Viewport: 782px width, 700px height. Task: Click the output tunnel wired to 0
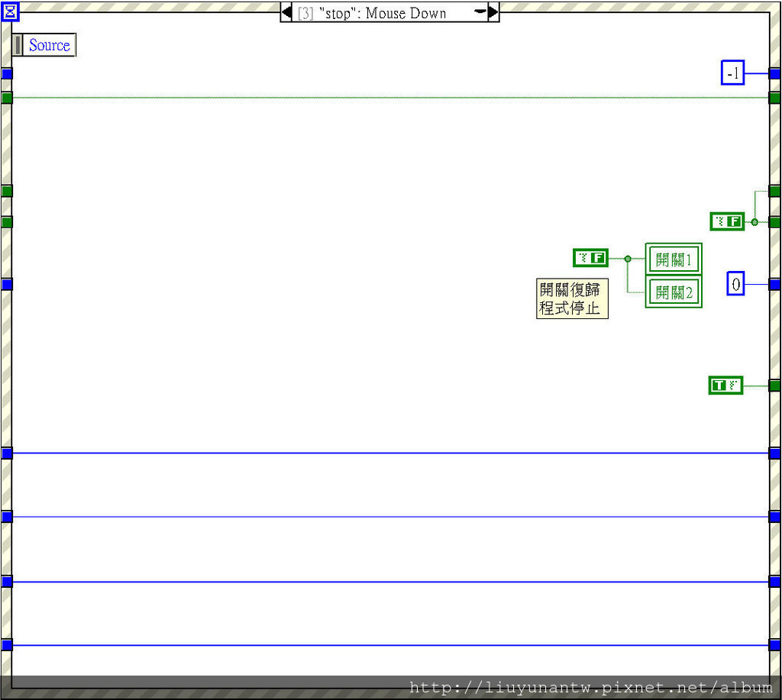(x=774, y=284)
